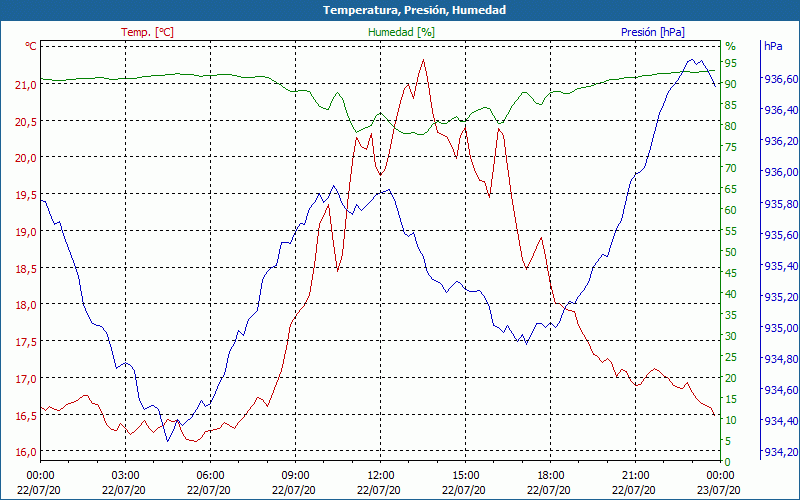Click temperature axis value "16,5"

coord(26,416)
